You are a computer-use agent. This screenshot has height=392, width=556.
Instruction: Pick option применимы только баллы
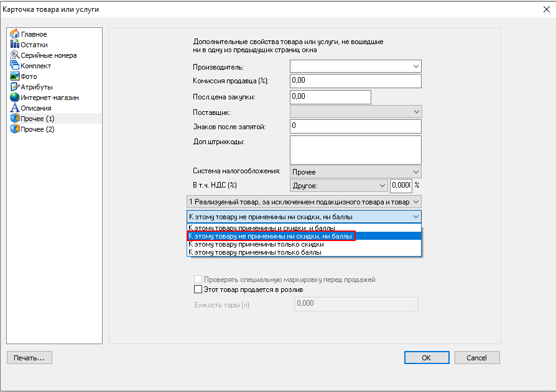point(304,252)
